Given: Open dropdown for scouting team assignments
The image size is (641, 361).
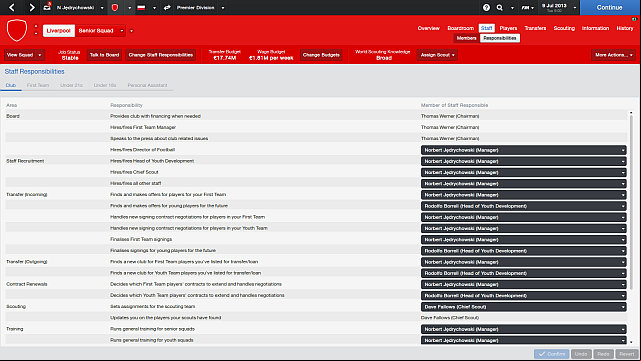Looking at the screenshot, I should [x=523, y=307].
